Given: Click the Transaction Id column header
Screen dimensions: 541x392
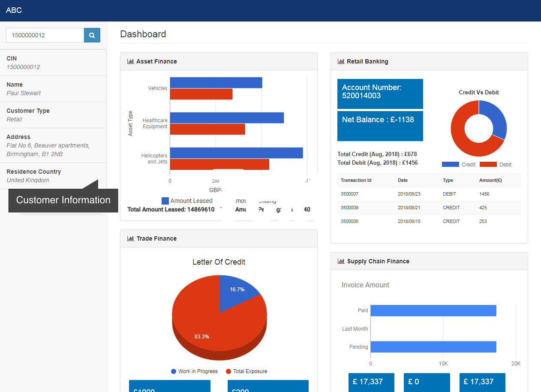Looking at the screenshot, I should click(x=356, y=180).
